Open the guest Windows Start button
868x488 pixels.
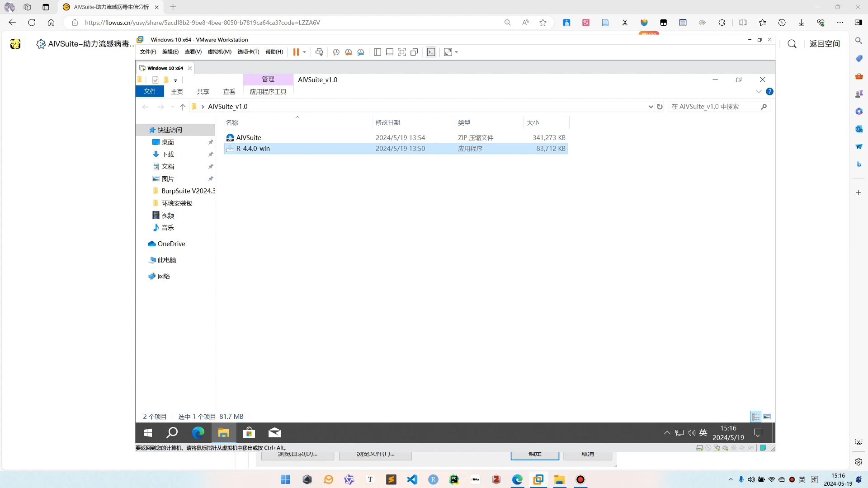(x=147, y=433)
